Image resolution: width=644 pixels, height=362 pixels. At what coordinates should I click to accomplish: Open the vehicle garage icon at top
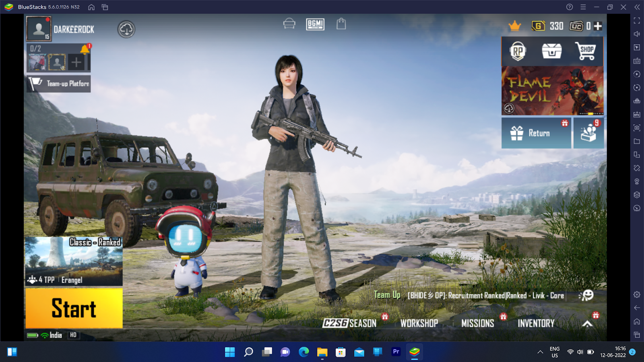point(289,24)
